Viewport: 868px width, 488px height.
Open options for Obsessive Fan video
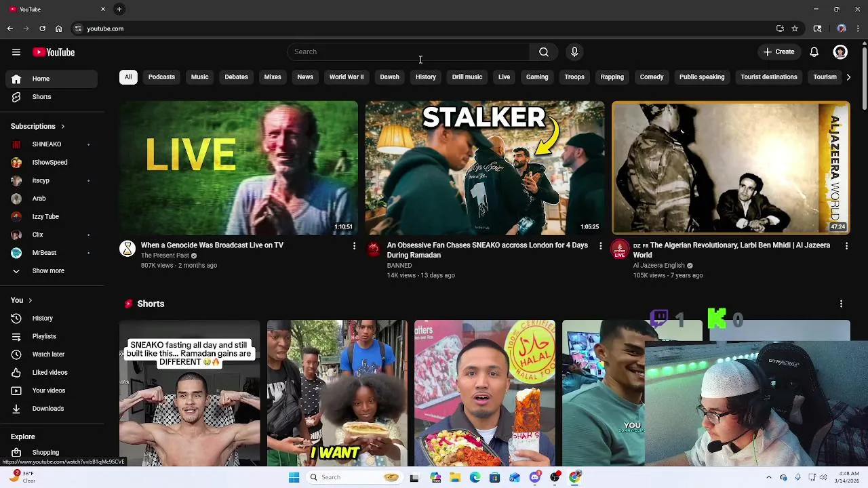point(600,245)
